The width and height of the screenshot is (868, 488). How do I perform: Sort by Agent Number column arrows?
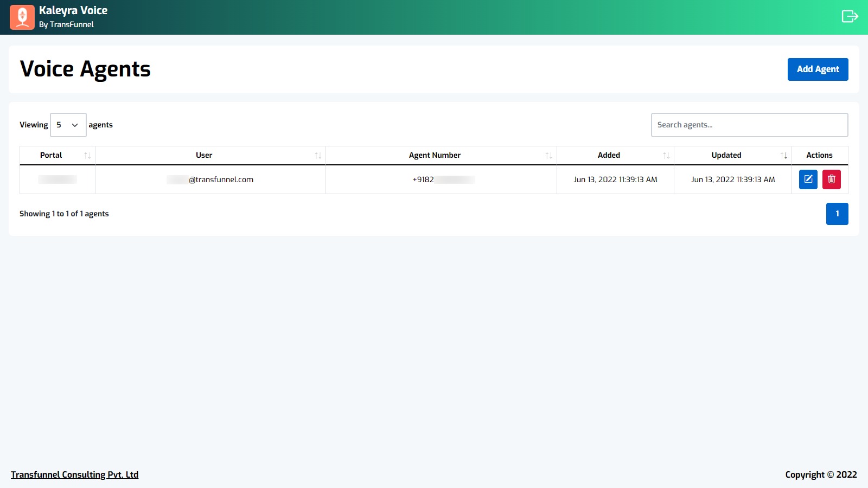point(548,156)
